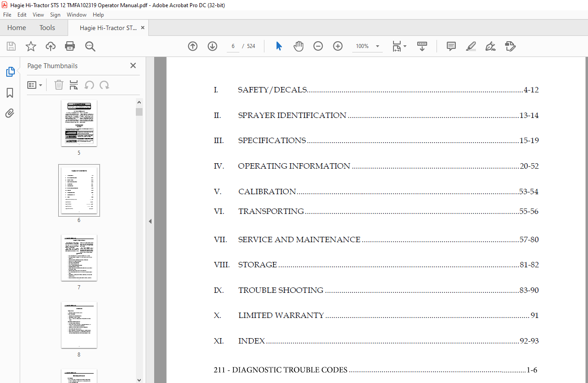
Task: Click the LIMITED WARRANTY contents entry
Action: coord(376,315)
